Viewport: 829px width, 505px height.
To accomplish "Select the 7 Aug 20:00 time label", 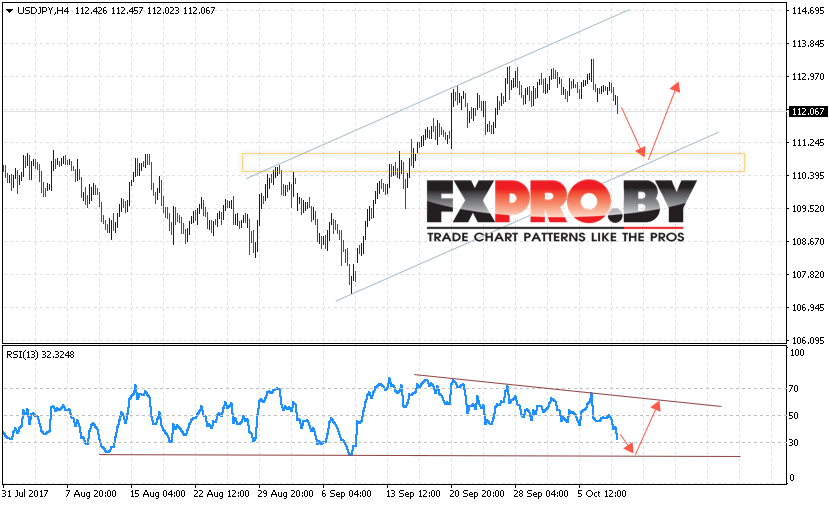I will tap(91, 494).
